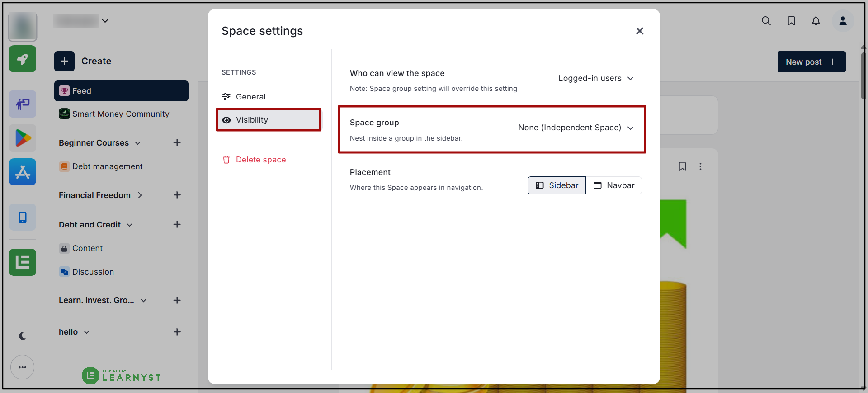
Task: Click the New post button
Action: tap(811, 62)
